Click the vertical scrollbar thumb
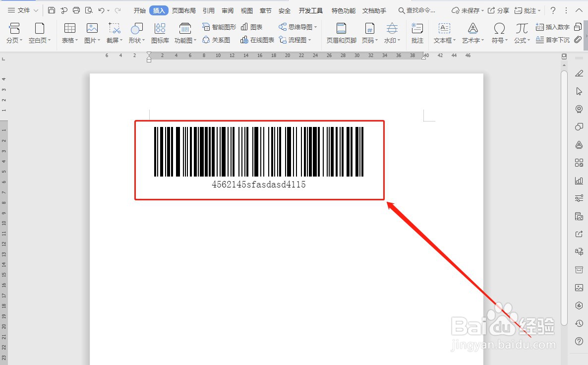This screenshot has width=588, height=365. pyautogui.click(x=564, y=198)
